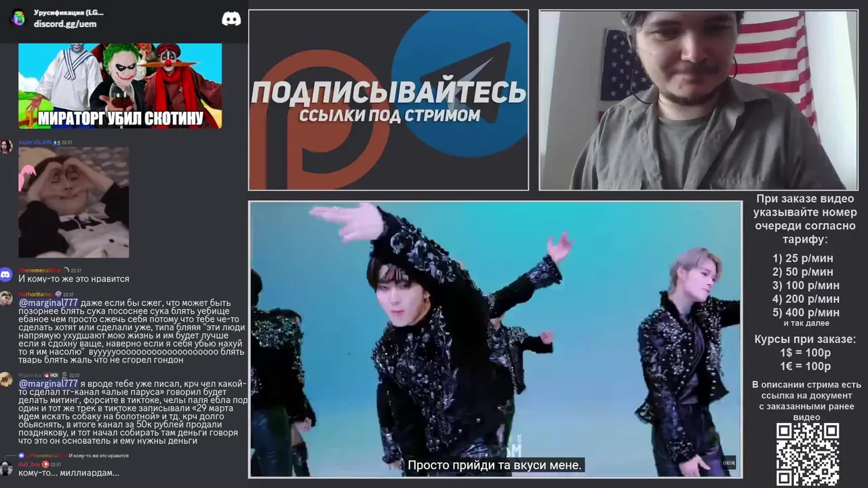Open @marginal777 mention in Authoritarian's message
868x488 pixels.
click(48, 303)
